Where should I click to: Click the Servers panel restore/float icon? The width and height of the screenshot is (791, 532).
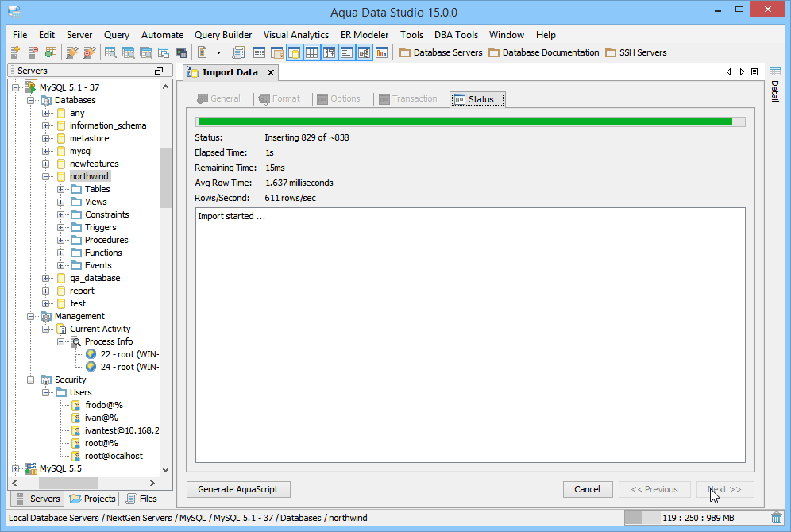coord(159,71)
